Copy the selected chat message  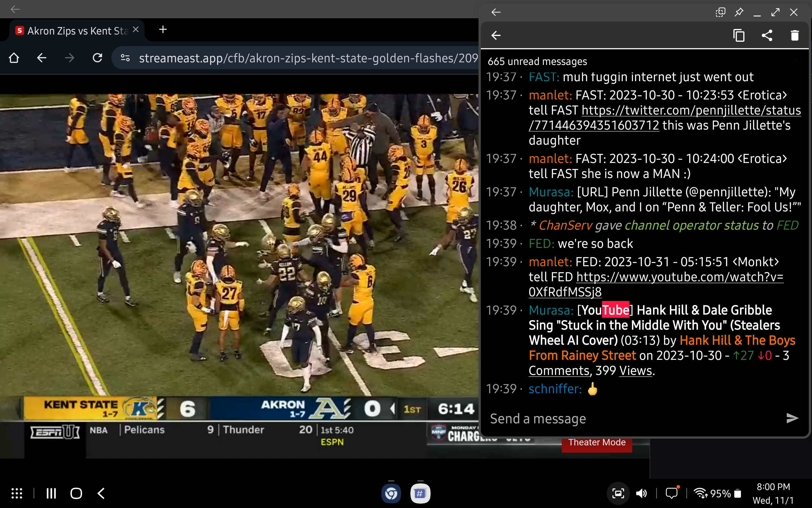click(x=739, y=35)
